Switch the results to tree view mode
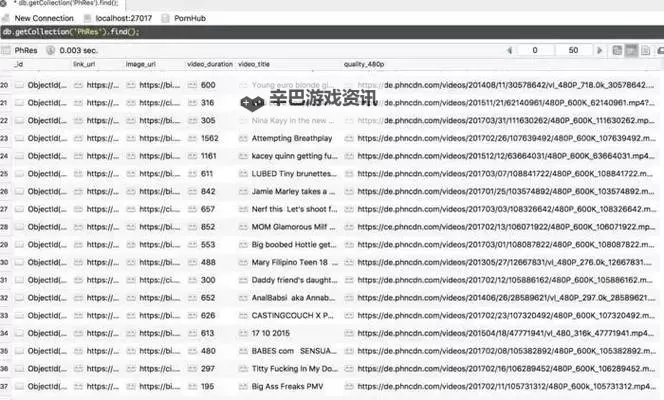The width and height of the screenshot is (664, 400). point(617,50)
